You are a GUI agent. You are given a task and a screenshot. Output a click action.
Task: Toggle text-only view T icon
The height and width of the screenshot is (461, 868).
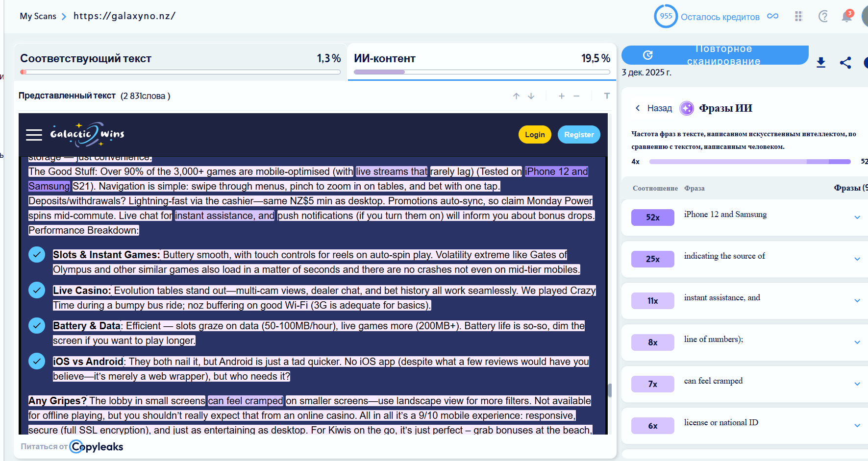coord(607,96)
